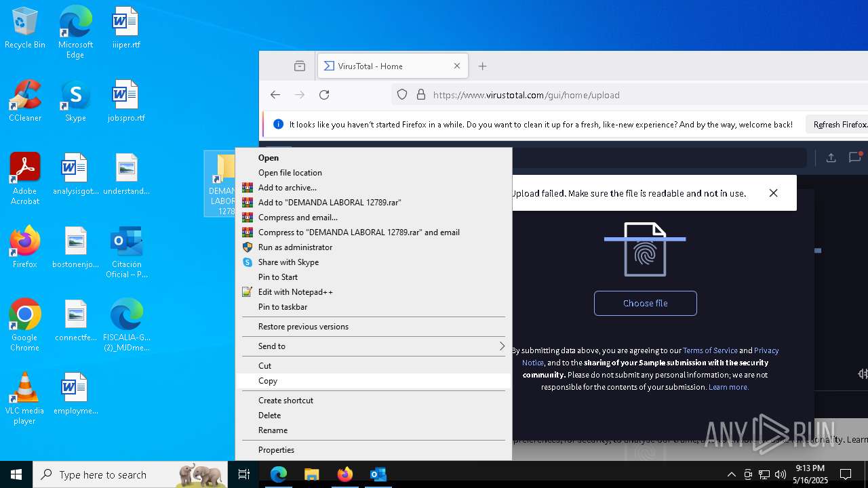The image size is (868, 488).
Task: Close the VirusTotal - Home tab
Action: coord(457,66)
